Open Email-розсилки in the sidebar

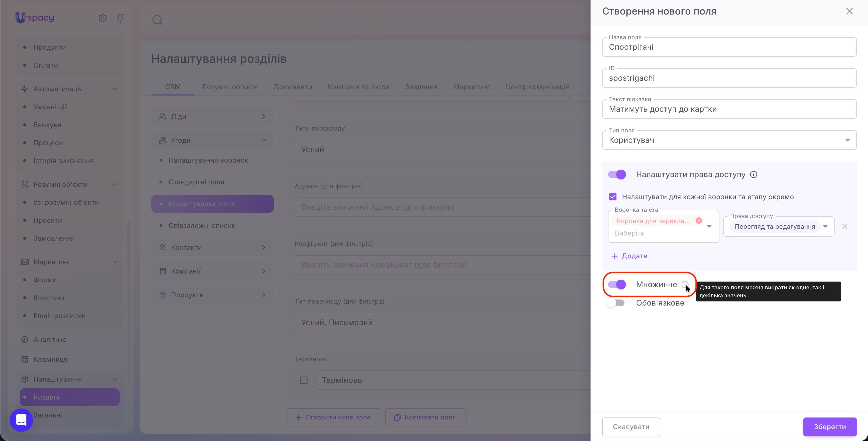point(59,316)
